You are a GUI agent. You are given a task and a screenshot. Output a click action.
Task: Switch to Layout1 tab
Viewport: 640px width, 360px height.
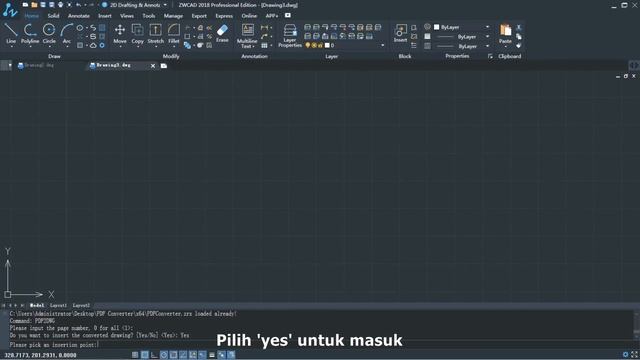pyautogui.click(x=58, y=305)
